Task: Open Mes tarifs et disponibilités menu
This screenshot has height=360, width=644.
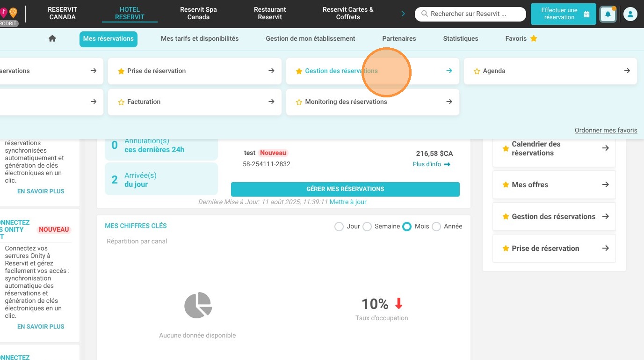Action: [200, 39]
